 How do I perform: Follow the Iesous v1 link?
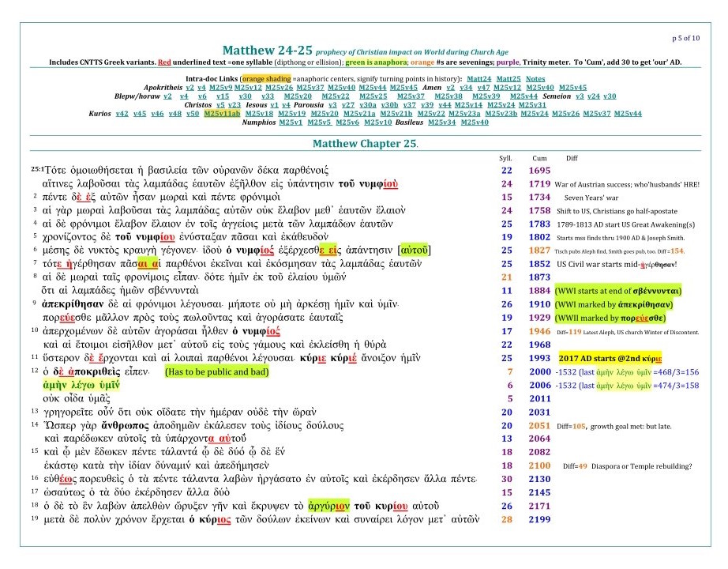click(x=275, y=105)
